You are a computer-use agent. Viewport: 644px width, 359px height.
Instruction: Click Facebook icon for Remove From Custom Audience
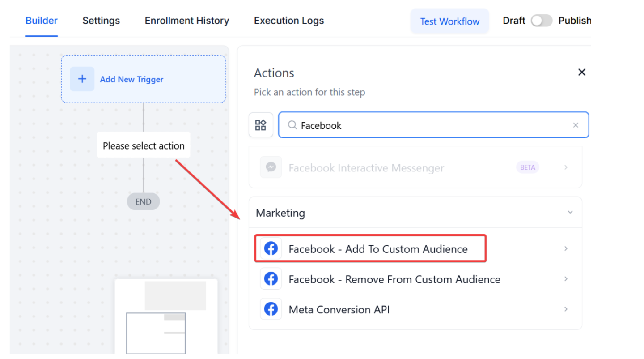271,279
